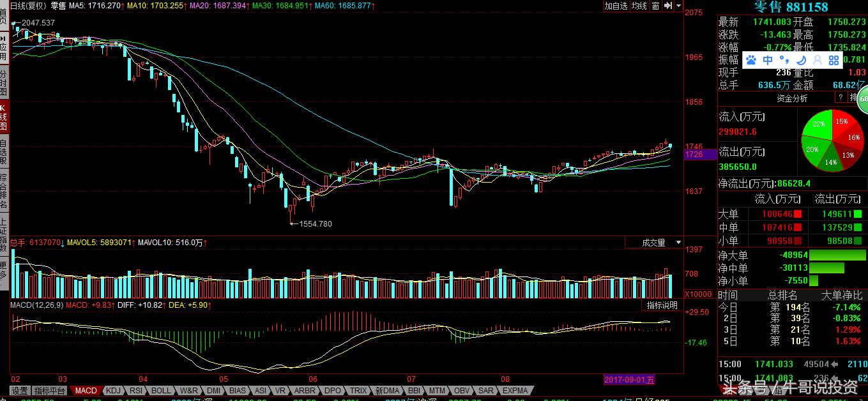
Task: Click the 指标说明 indicator description button
Action: point(662,305)
